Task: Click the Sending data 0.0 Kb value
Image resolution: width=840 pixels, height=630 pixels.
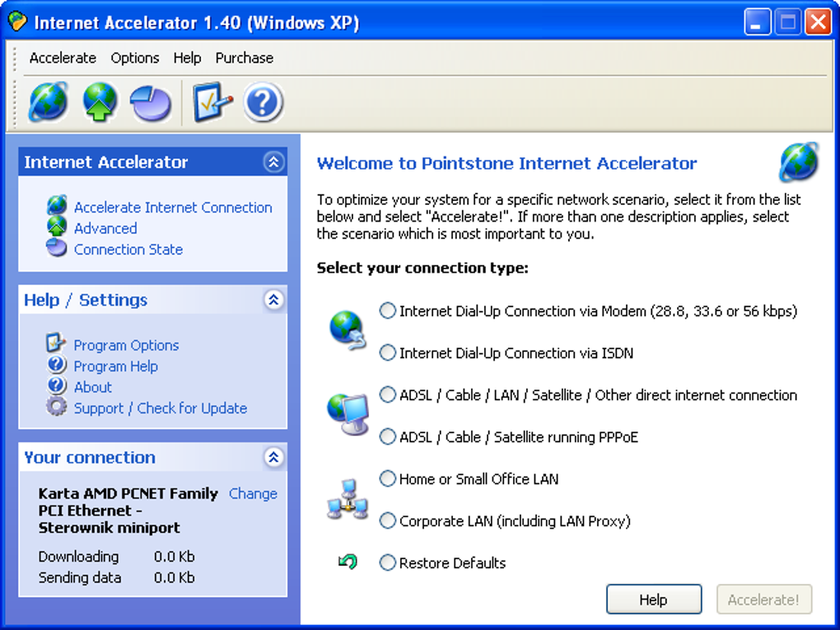Action: [x=174, y=577]
